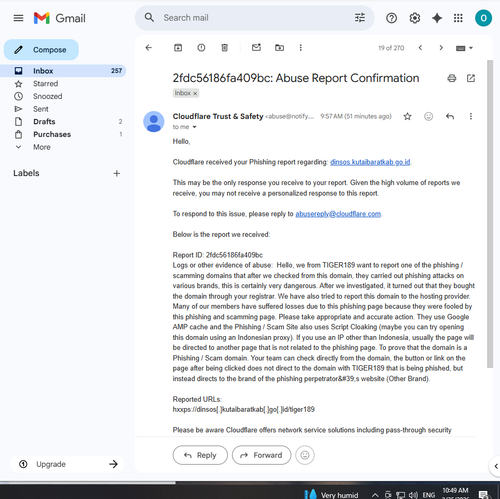Move the email to a folder
This screenshot has height=499, width=500.
pyautogui.click(x=279, y=48)
